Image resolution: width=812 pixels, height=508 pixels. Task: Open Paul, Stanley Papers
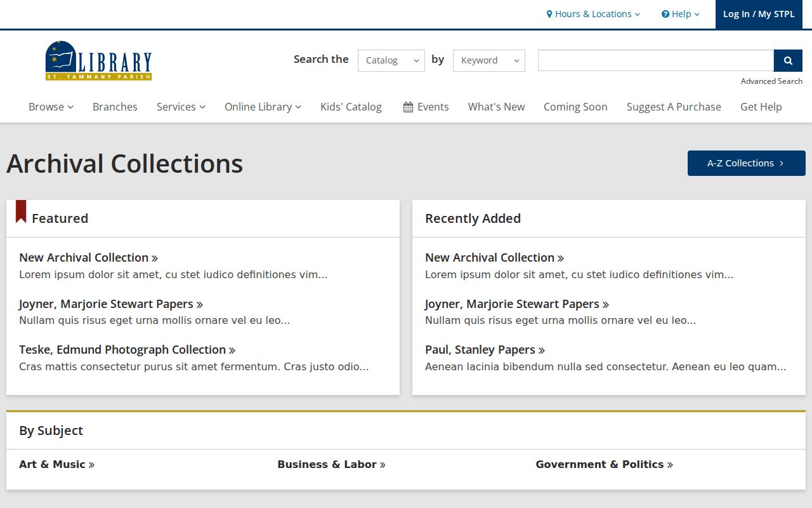(485, 350)
